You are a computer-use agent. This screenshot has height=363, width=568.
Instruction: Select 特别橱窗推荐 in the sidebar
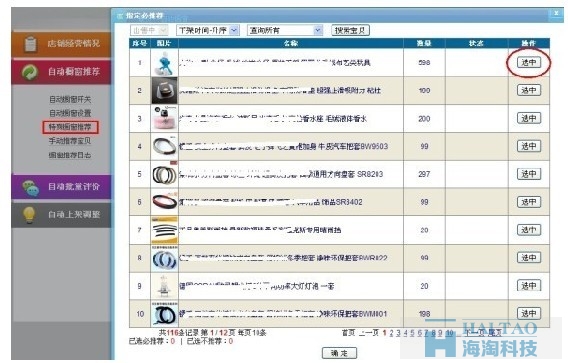[70, 127]
